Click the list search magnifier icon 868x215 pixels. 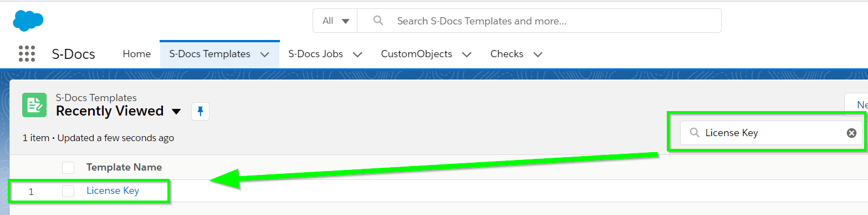(694, 133)
